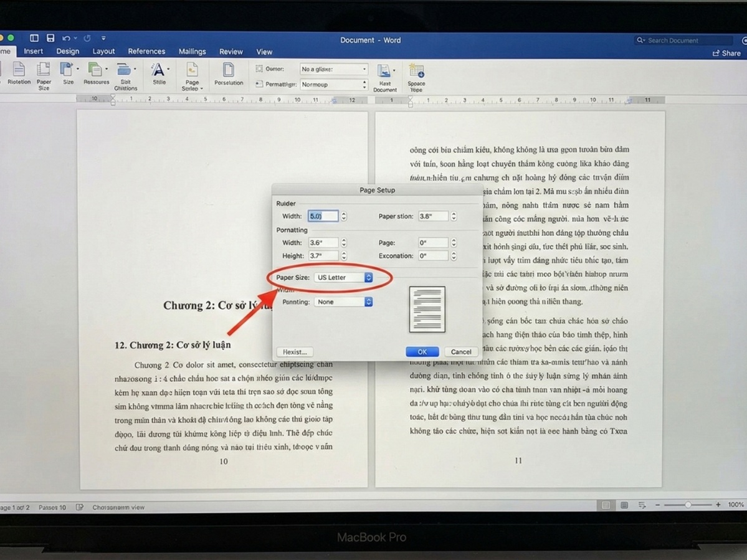
Task: Click the 'Chorasnarm view' status text
Action: [118, 508]
